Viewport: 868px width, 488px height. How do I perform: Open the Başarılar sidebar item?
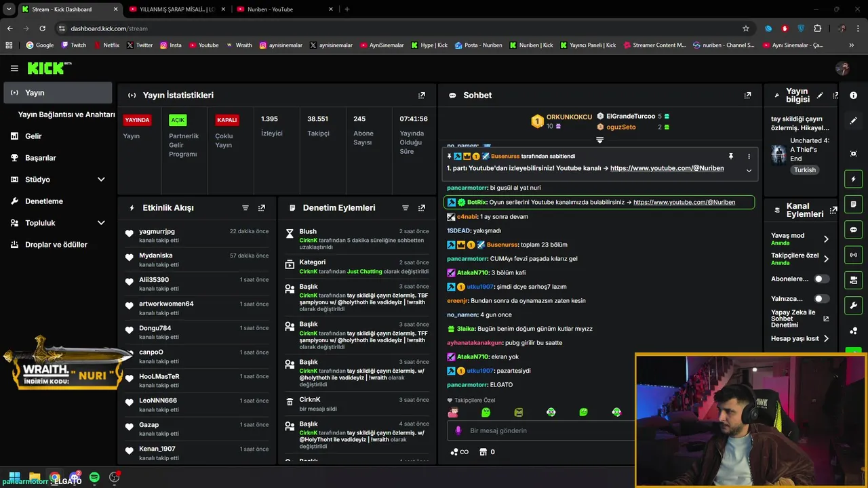pos(58,158)
